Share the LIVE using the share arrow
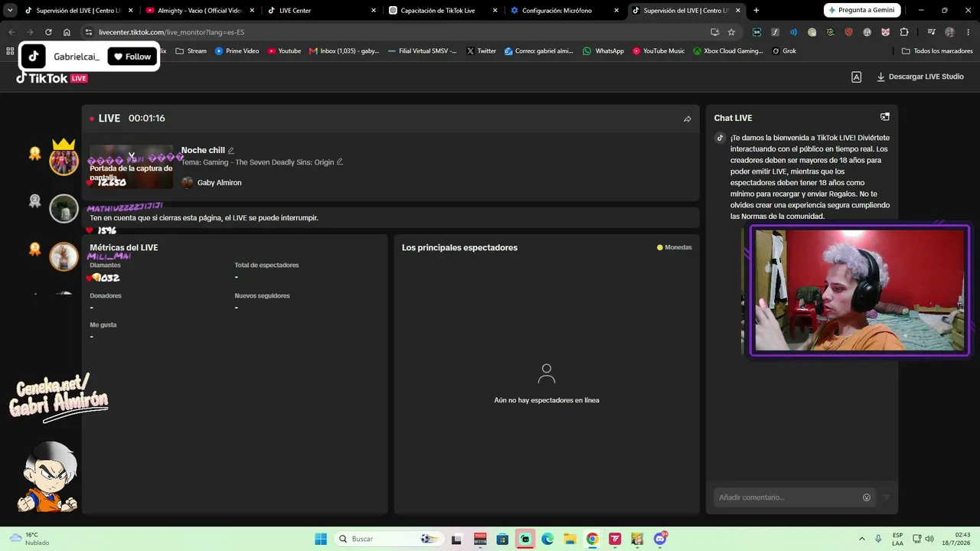Screen dimensions: 980x551 tap(688, 119)
